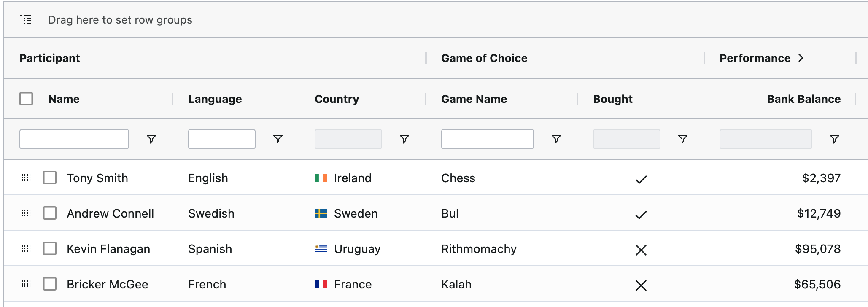Screen dimensions: 868x307
Task: Open the Country column filter icon
Action: pos(404,139)
